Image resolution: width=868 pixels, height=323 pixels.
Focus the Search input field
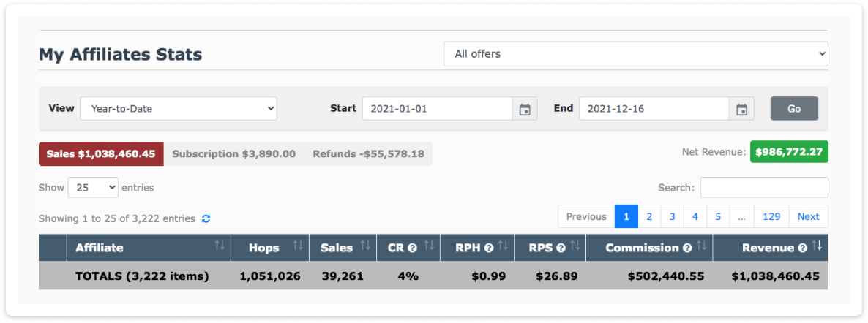pos(764,188)
